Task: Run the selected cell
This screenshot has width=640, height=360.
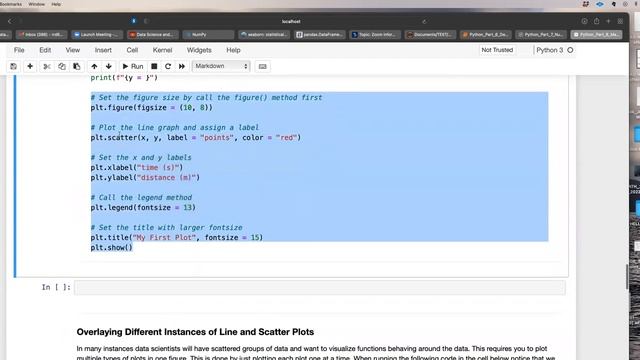Action: (133, 66)
